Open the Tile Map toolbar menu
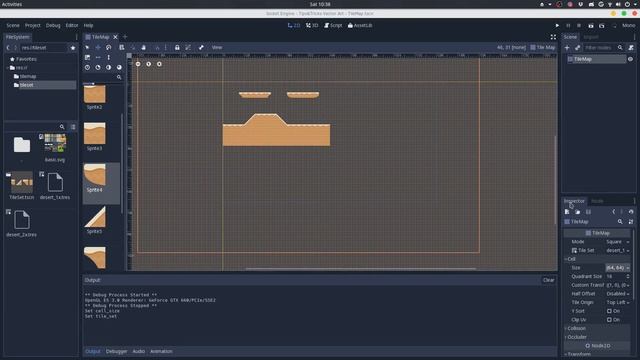Viewport: 640px width, 360px height. point(542,47)
